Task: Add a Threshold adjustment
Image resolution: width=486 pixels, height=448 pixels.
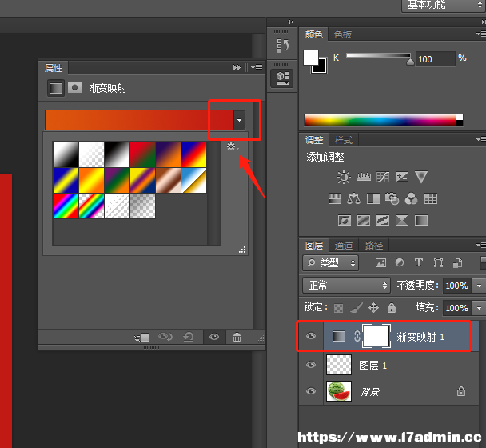Action: [x=383, y=221]
